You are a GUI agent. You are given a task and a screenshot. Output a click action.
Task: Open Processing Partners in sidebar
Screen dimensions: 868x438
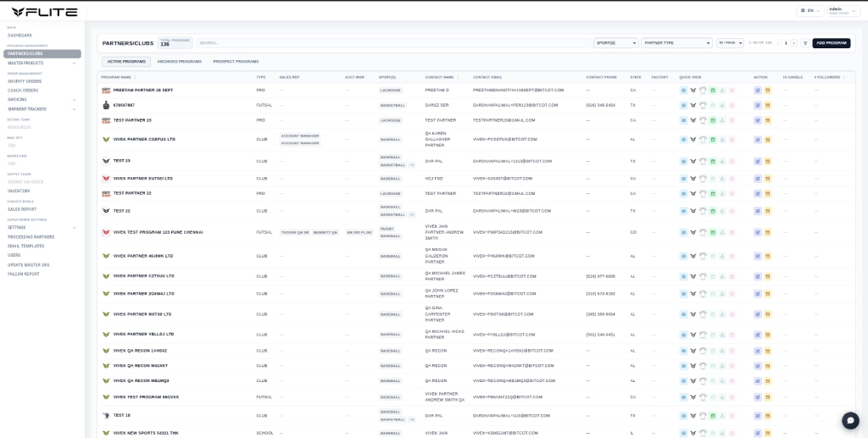31,236
